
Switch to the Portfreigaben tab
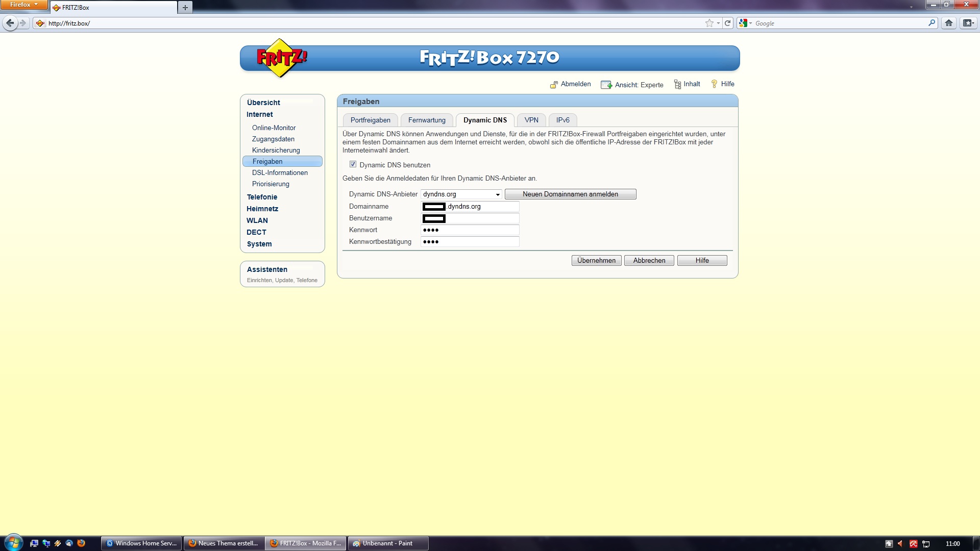[x=371, y=120]
